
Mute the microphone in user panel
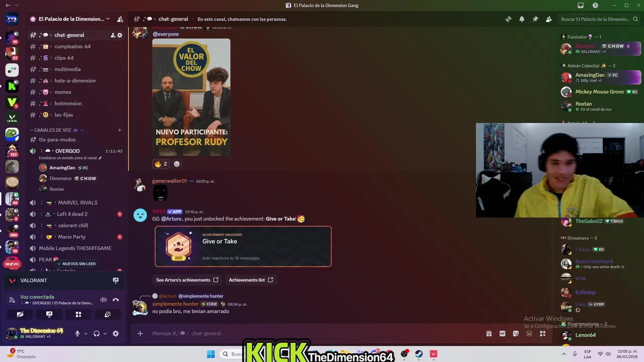click(x=77, y=333)
